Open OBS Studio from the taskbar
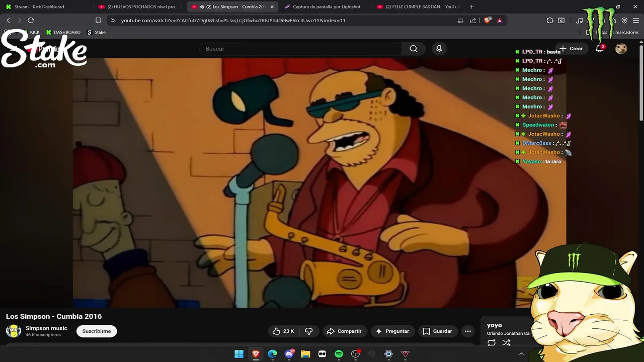Image resolution: width=644 pixels, height=362 pixels. point(355,354)
